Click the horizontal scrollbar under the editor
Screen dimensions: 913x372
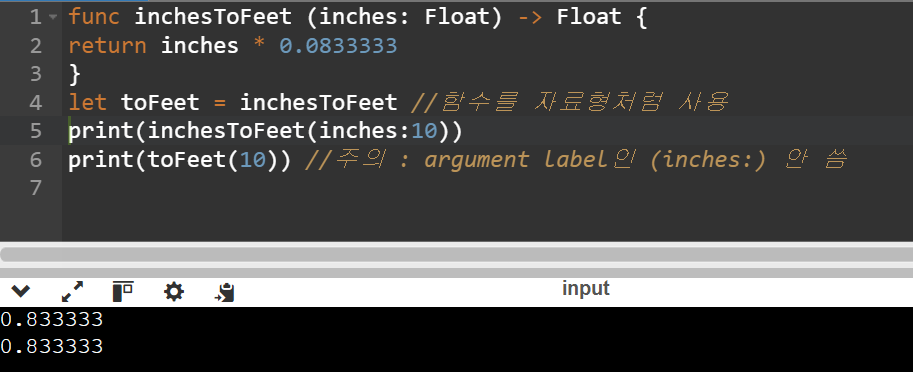pos(456,255)
